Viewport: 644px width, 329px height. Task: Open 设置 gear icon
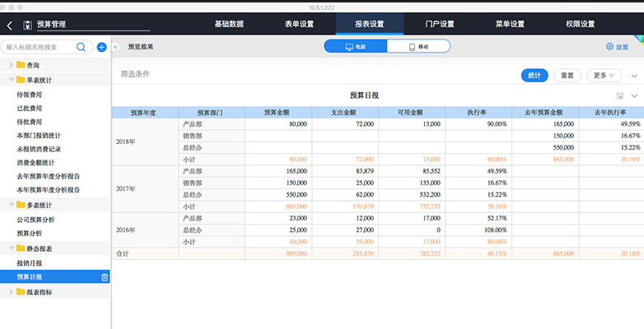click(609, 46)
